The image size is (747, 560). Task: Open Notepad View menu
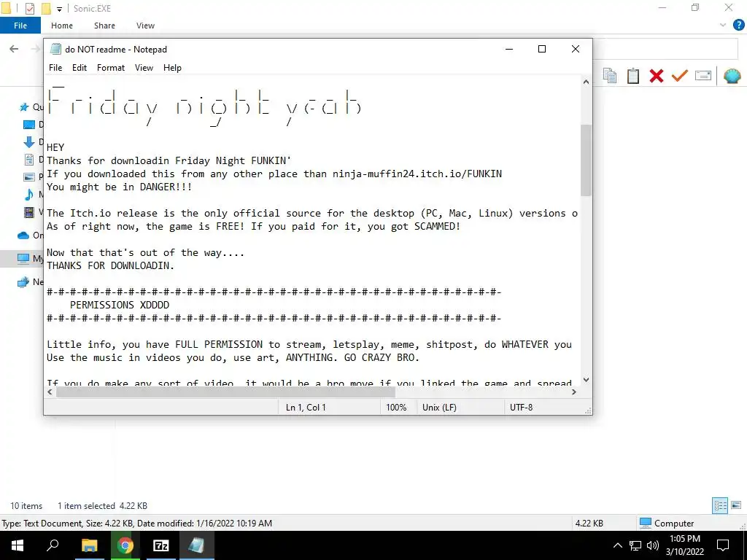[144, 68]
